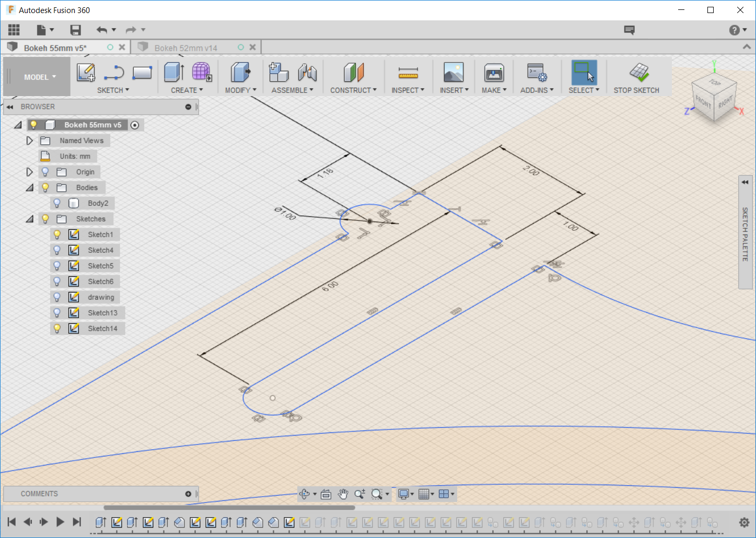Click the Press Pull modify icon
Image resolution: width=756 pixels, height=538 pixels.
240,73
